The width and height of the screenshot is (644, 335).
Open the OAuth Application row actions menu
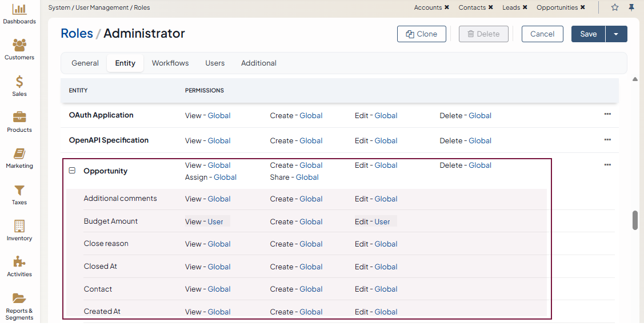click(x=607, y=115)
